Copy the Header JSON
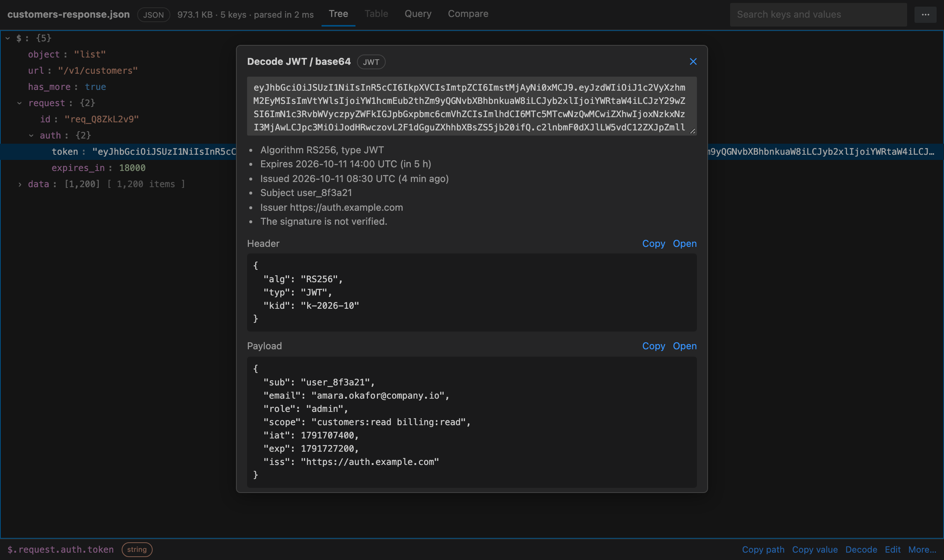 [653, 244]
